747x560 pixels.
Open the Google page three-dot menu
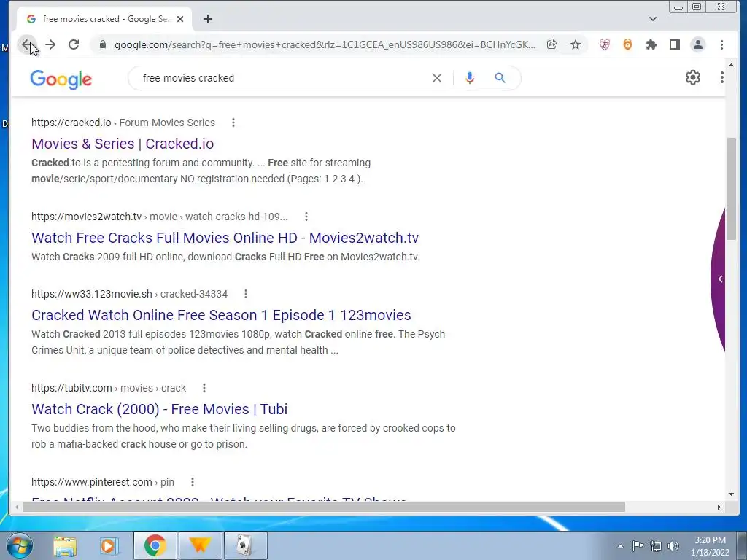click(x=721, y=77)
